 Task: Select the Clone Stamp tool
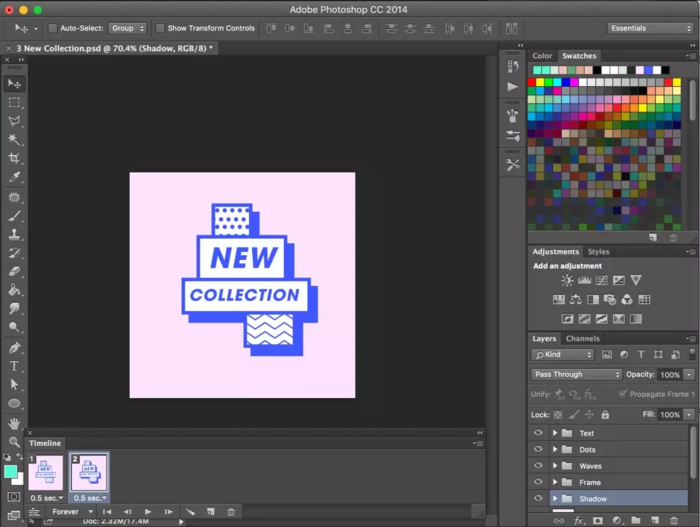click(x=14, y=234)
